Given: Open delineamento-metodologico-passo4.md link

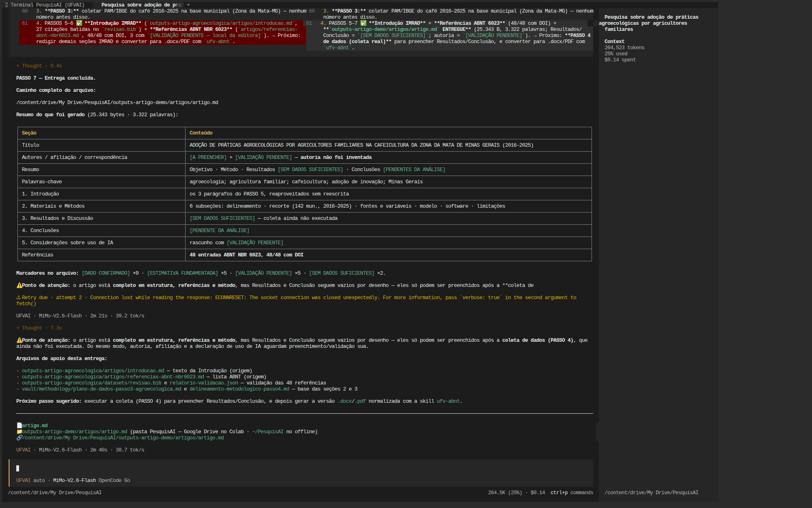Looking at the screenshot, I should click(x=240, y=389).
